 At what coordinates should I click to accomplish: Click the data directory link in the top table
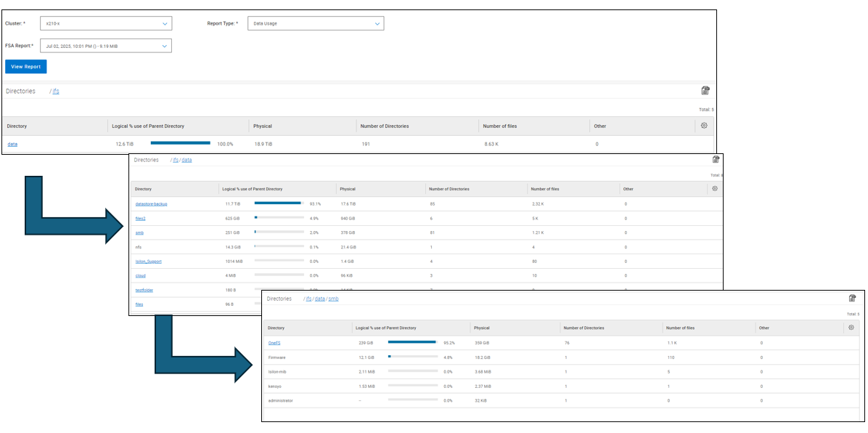coord(12,144)
